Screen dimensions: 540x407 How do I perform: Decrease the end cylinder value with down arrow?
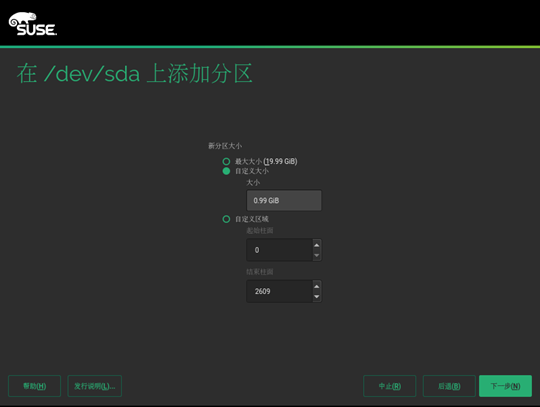tap(316, 296)
